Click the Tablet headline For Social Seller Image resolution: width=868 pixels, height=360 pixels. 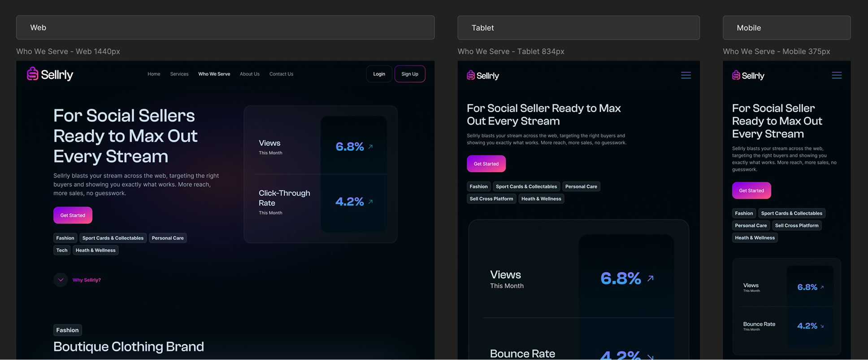(544, 114)
